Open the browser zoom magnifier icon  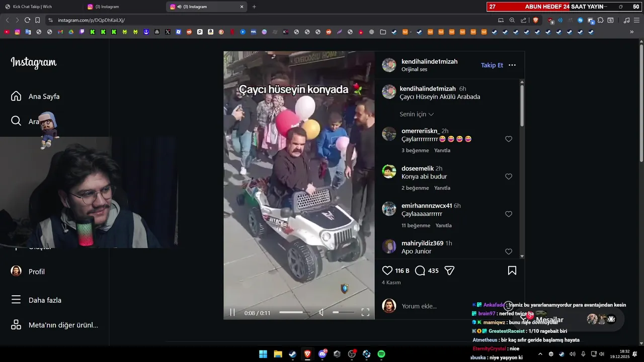coord(512,20)
